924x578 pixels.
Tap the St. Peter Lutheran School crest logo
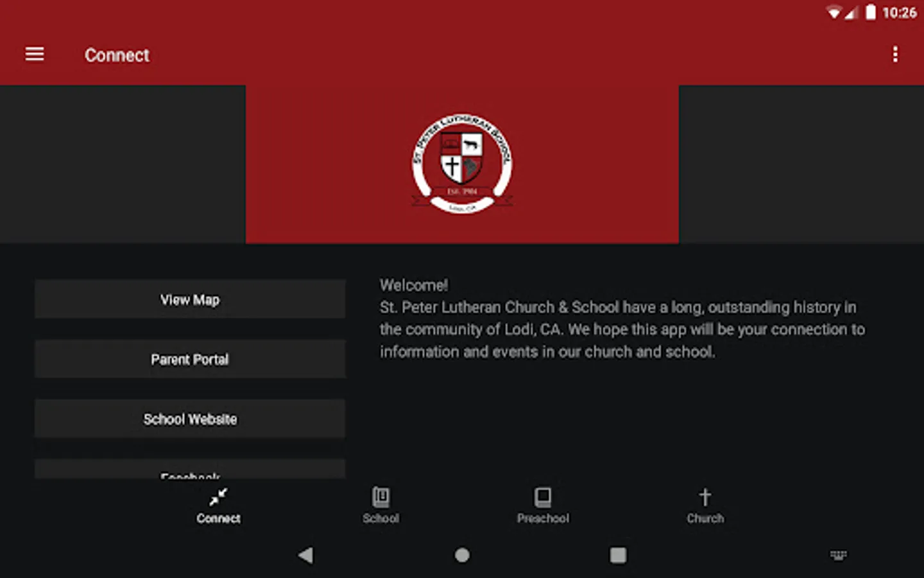click(x=462, y=164)
